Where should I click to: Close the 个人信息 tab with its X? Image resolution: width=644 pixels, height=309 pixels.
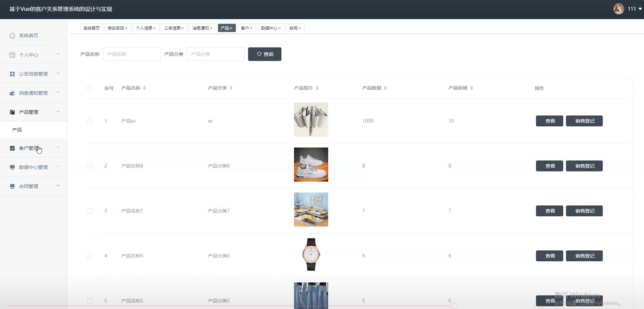tap(154, 28)
